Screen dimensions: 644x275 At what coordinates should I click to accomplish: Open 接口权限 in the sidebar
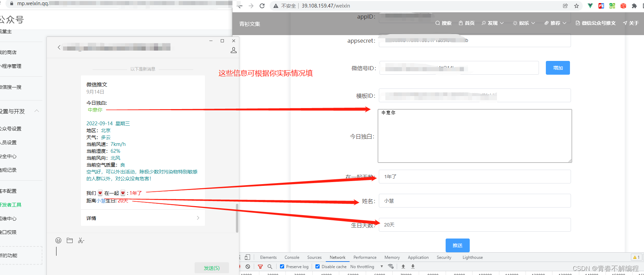(x=8, y=232)
